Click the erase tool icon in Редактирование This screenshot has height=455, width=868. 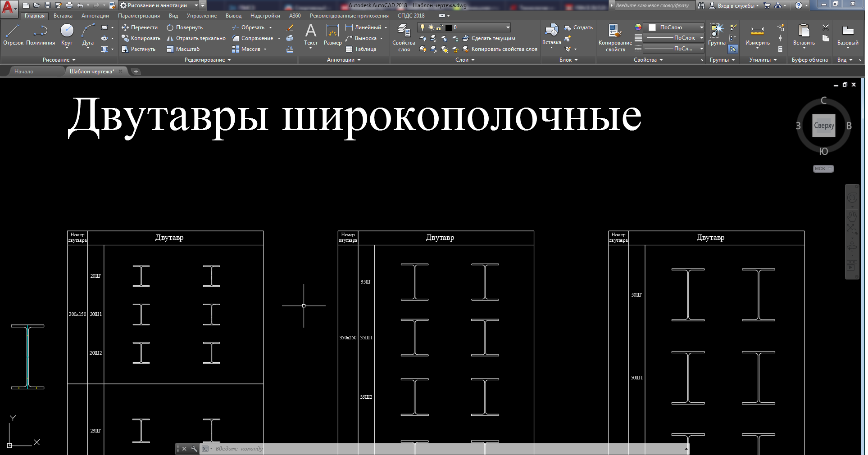290,27
